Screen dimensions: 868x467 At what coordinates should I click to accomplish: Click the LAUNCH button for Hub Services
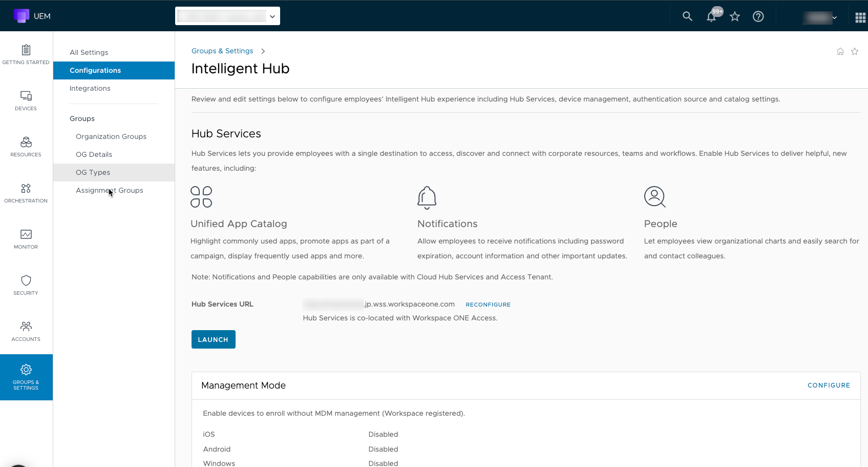coord(213,339)
